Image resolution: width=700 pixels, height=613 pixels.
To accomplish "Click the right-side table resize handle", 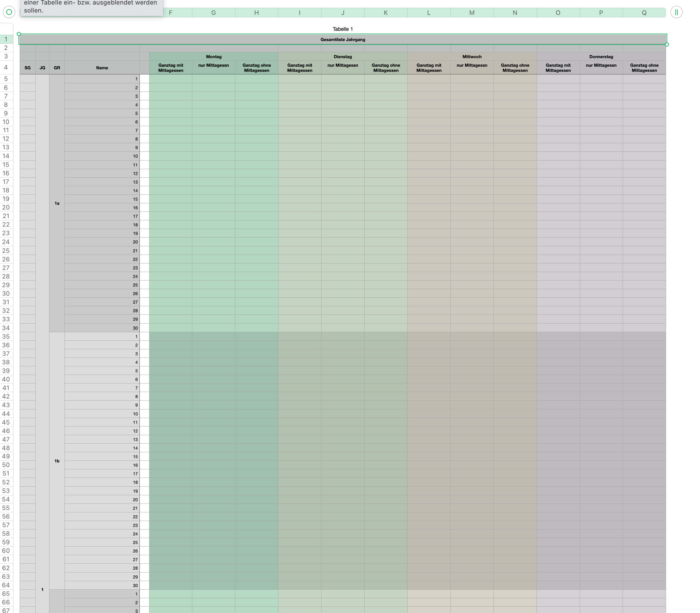I will pyautogui.click(x=666, y=44).
